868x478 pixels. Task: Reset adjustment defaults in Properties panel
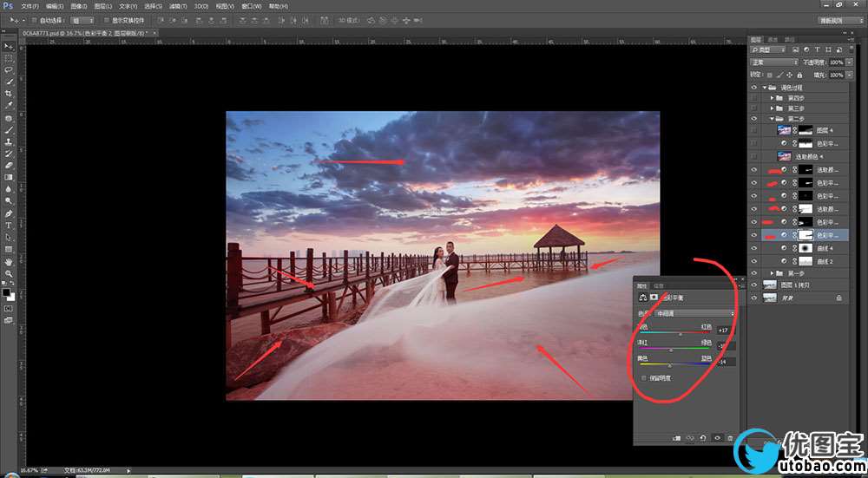pos(703,437)
